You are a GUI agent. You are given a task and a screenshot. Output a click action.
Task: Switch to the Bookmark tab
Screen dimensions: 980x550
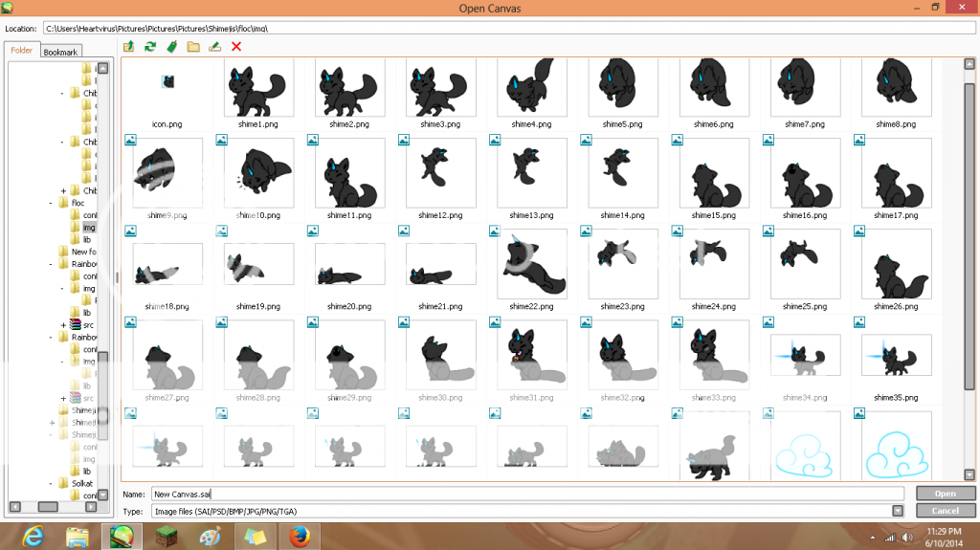pyautogui.click(x=60, y=52)
